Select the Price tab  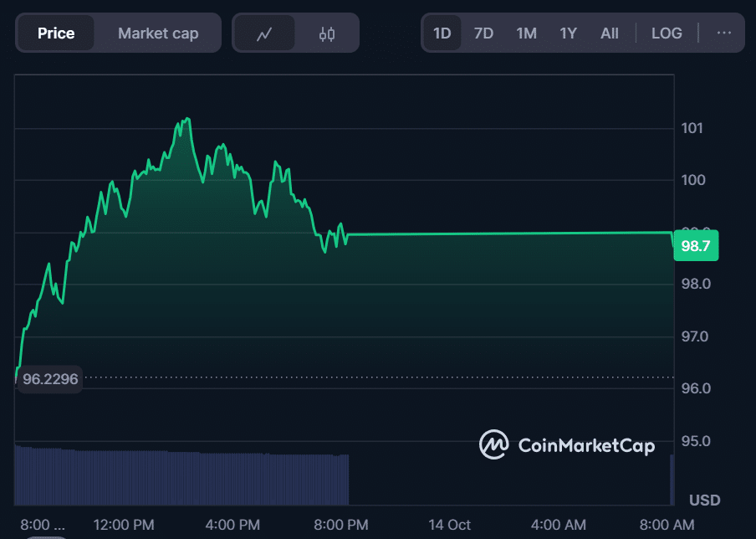[x=56, y=33]
